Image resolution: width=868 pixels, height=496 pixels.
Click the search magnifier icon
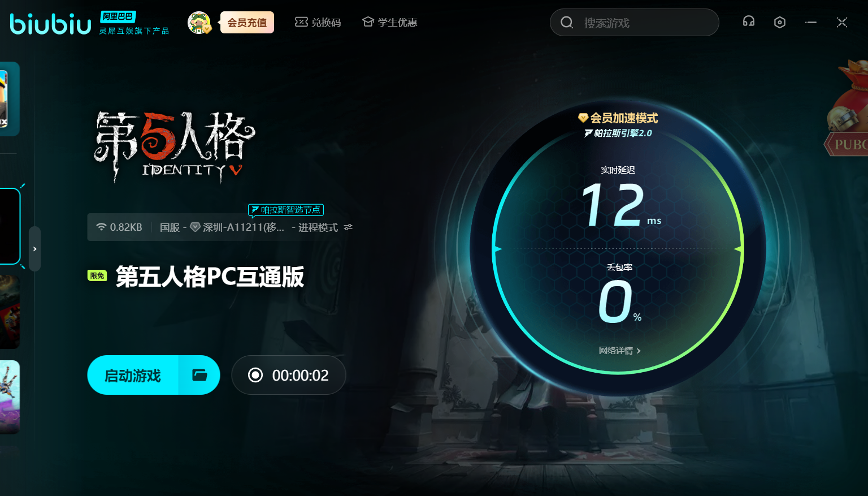click(x=566, y=23)
